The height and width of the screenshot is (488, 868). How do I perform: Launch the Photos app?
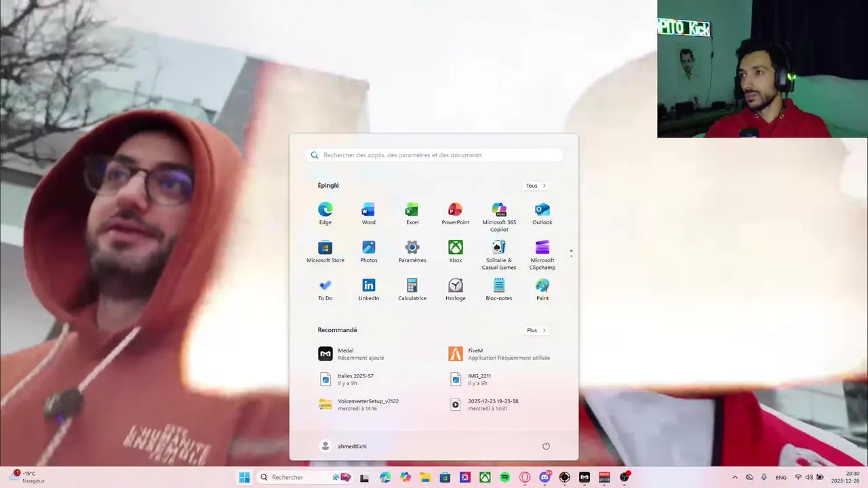click(x=369, y=251)
